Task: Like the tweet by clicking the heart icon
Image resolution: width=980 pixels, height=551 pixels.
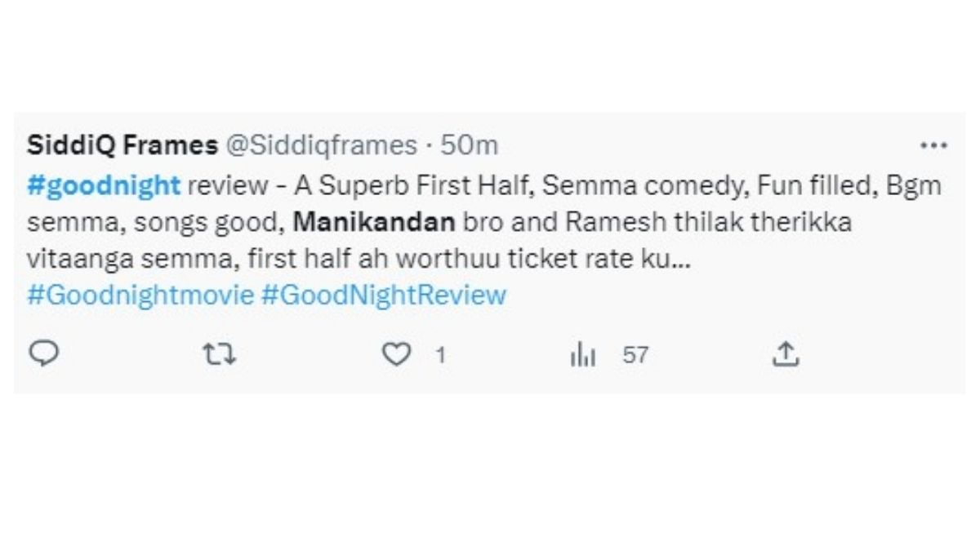Action: click(x=398, y=354)
